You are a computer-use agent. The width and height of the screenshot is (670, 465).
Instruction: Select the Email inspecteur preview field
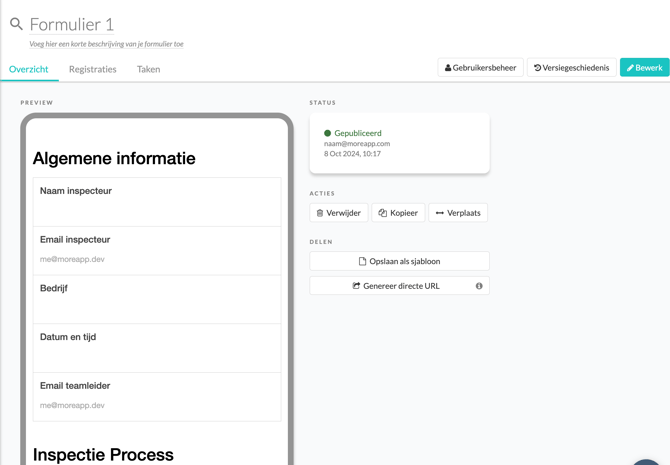pos(157,250)
